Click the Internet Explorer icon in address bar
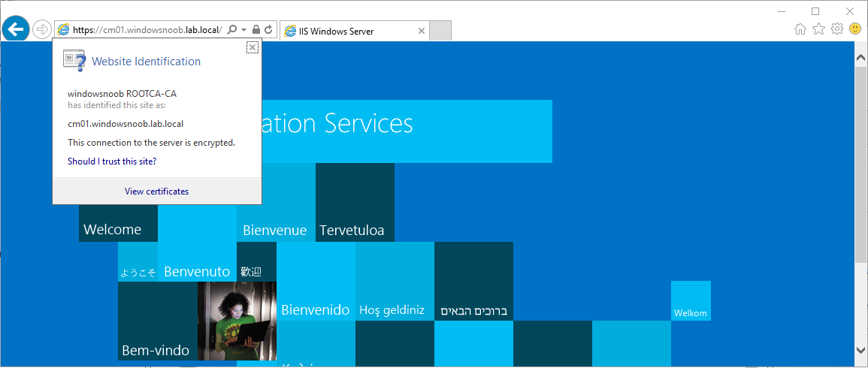This screenshot has height=368, width=868. click(64, 30)
